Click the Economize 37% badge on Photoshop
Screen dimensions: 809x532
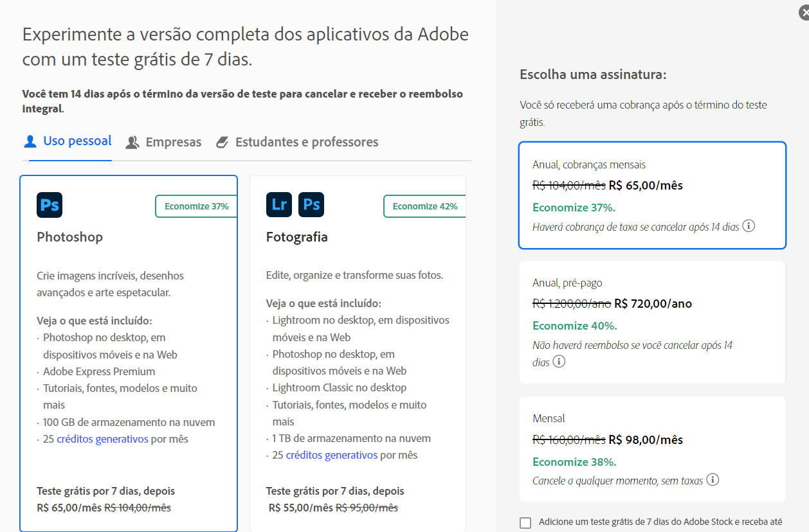coord(196,206)
